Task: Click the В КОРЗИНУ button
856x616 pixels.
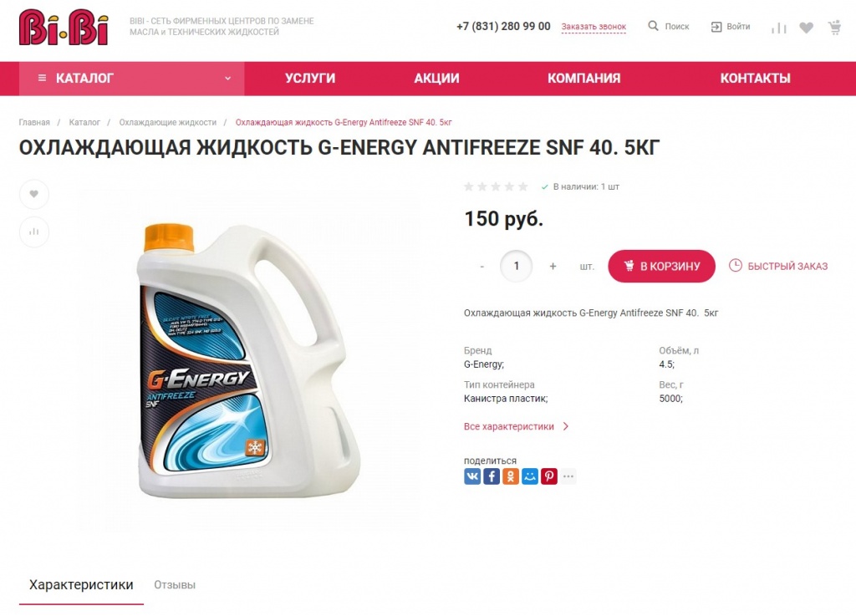Action: coord(662,267)
